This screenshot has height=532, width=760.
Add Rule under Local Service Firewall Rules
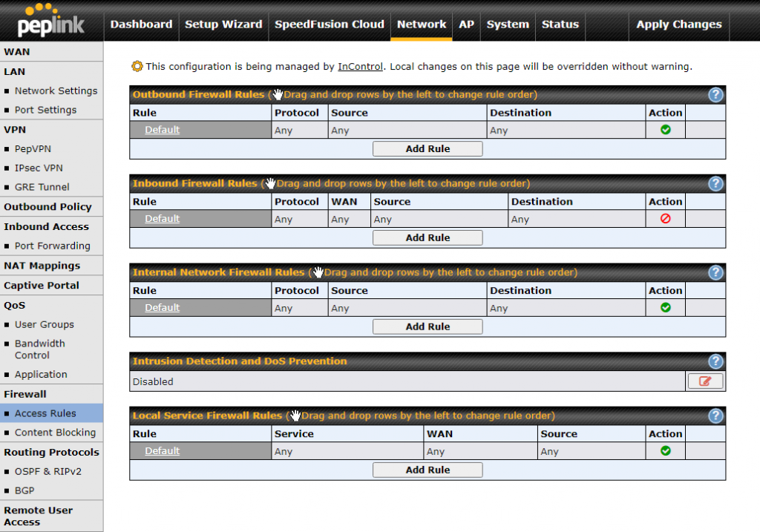(427, 470)
